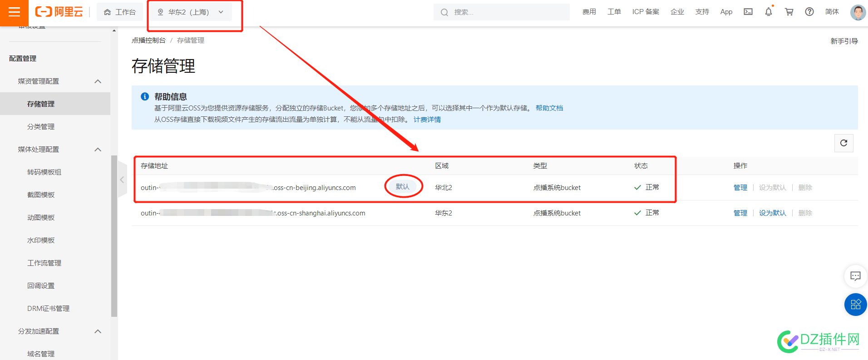Click the sidebar scroll-up arrow
The image size is (868, 360).
(114, 30)
